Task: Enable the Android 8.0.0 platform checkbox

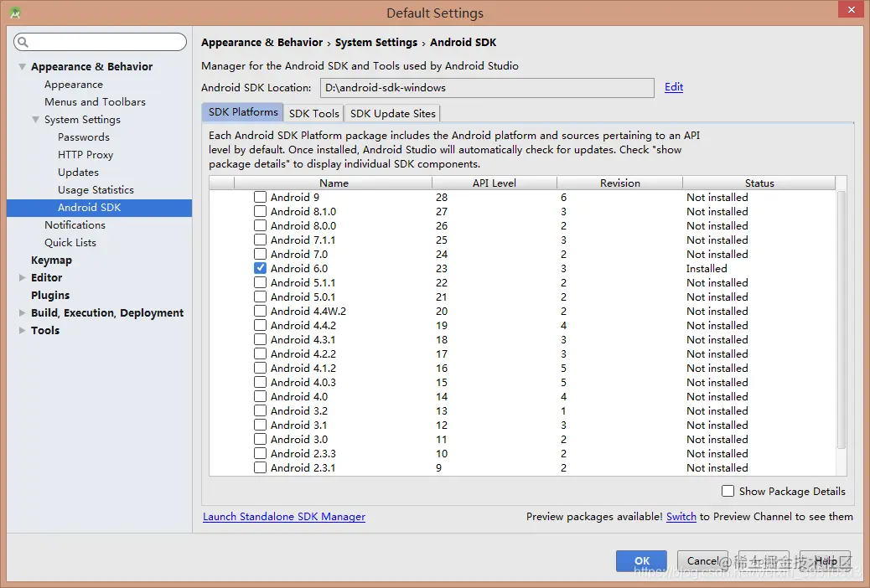Action: [260, 226]
